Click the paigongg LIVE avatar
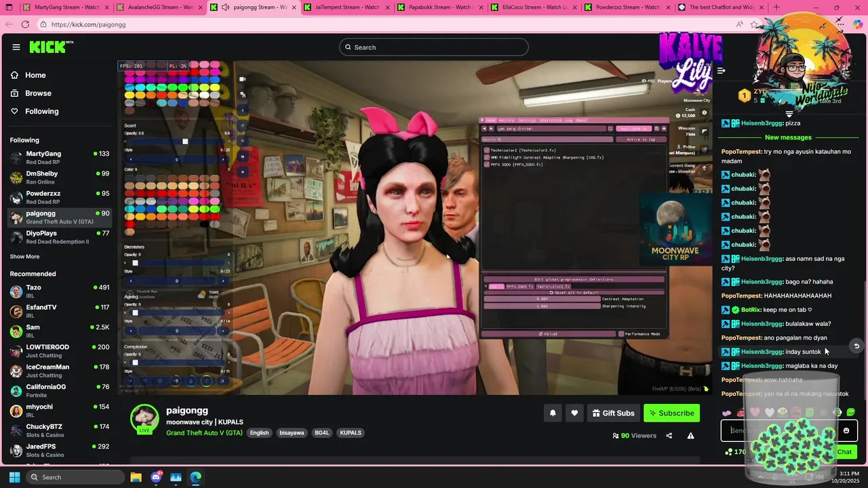868x488 pixels. pos(144,419)
